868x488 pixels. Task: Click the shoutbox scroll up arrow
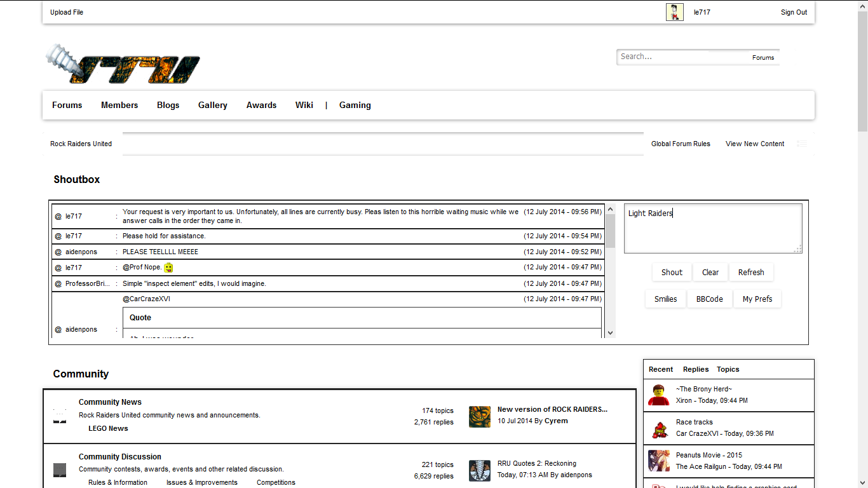(x=611, y=208)
